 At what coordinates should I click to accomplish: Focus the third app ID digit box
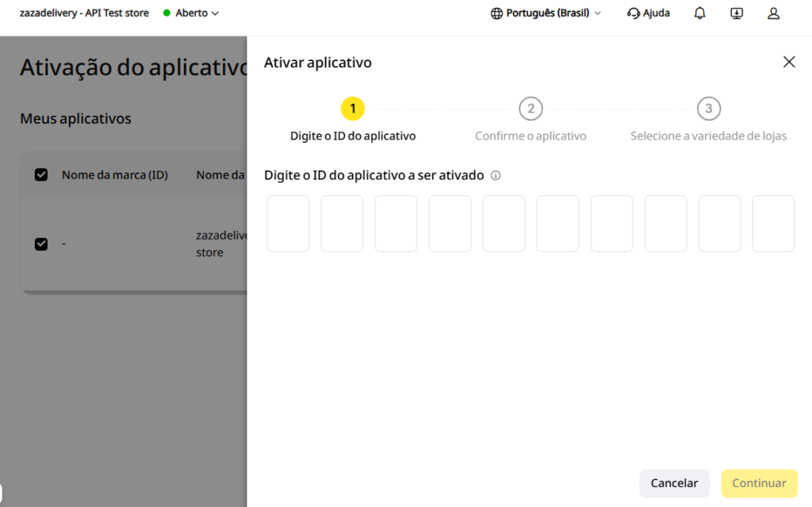396,224
